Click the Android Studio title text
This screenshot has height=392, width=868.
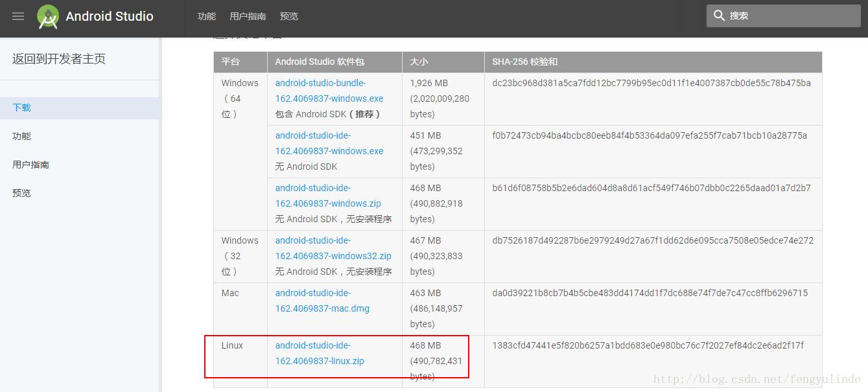[x=110, y=16]
